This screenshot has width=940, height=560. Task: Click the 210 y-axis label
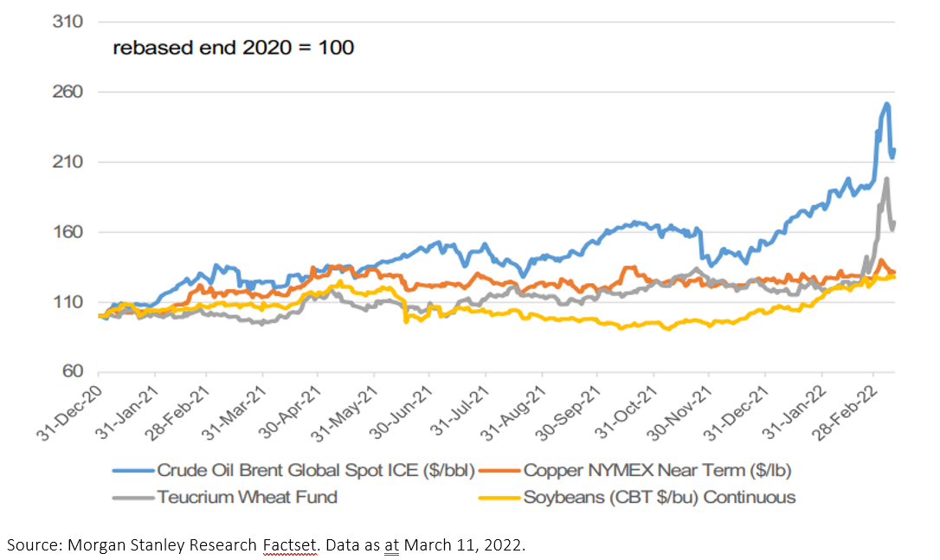pos(68,162)
